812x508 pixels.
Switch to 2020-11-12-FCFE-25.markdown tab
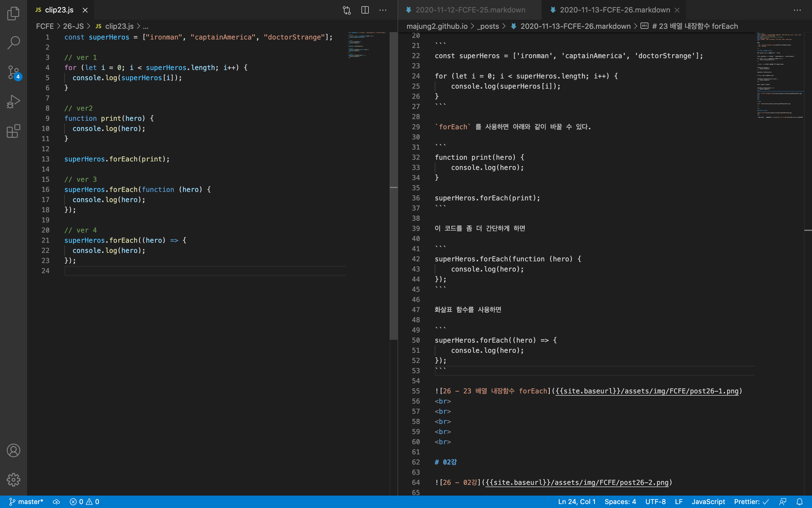point(470,10)
